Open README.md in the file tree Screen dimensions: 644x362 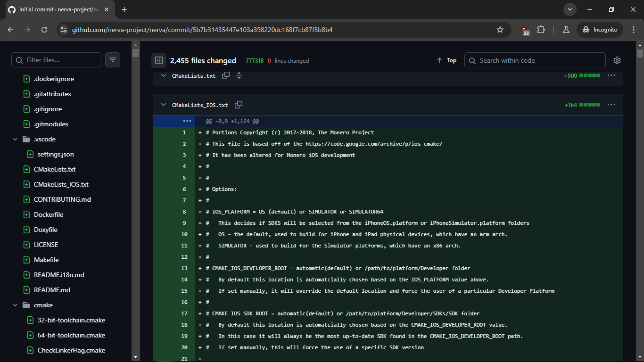(x=52, y=290)
